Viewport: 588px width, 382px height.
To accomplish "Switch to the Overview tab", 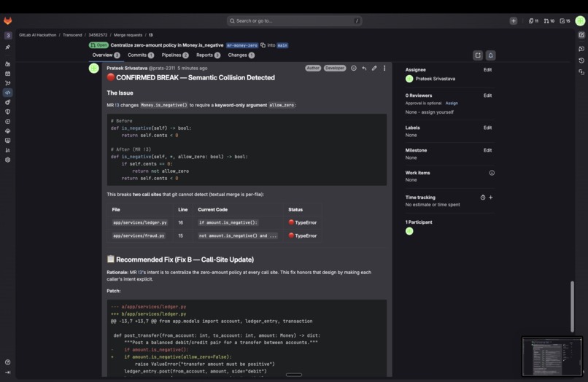I will 106,55.
